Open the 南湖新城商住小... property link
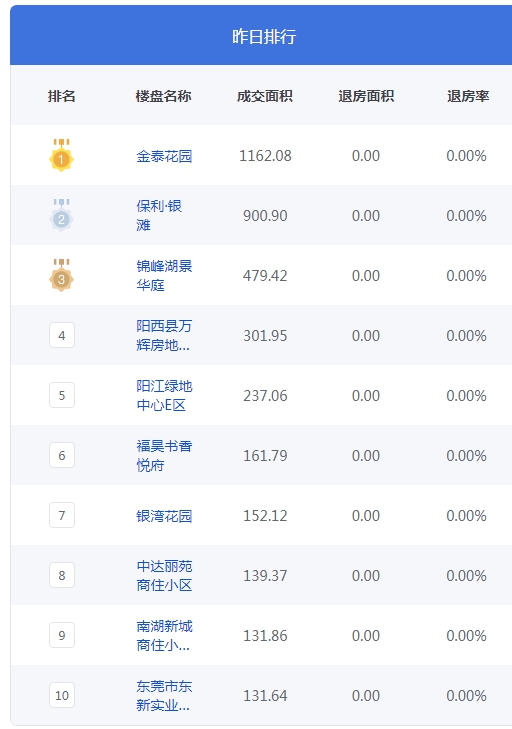Image resolution: width=512 pixels, height=729 pixels. click(x=164, y=635)
